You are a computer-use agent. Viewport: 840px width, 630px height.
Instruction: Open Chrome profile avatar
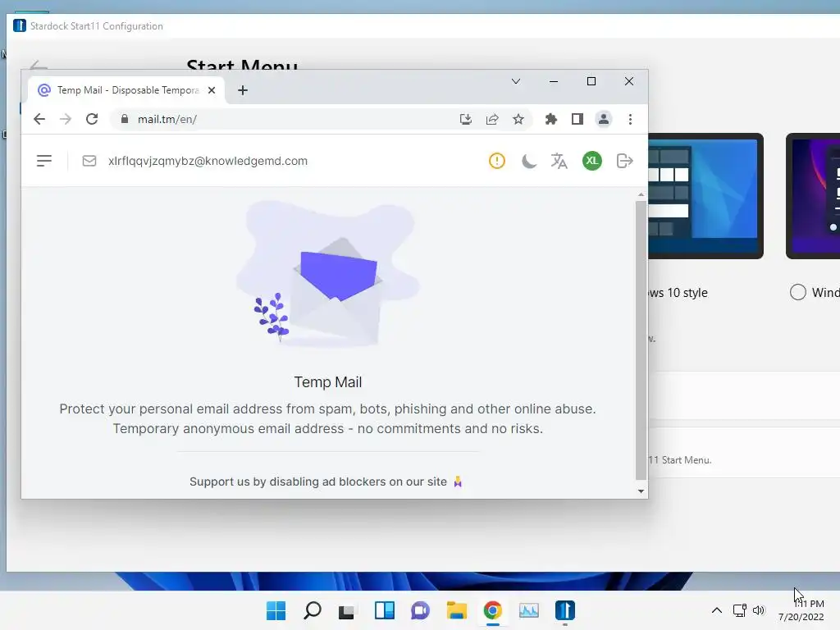[x=603, y=119]
